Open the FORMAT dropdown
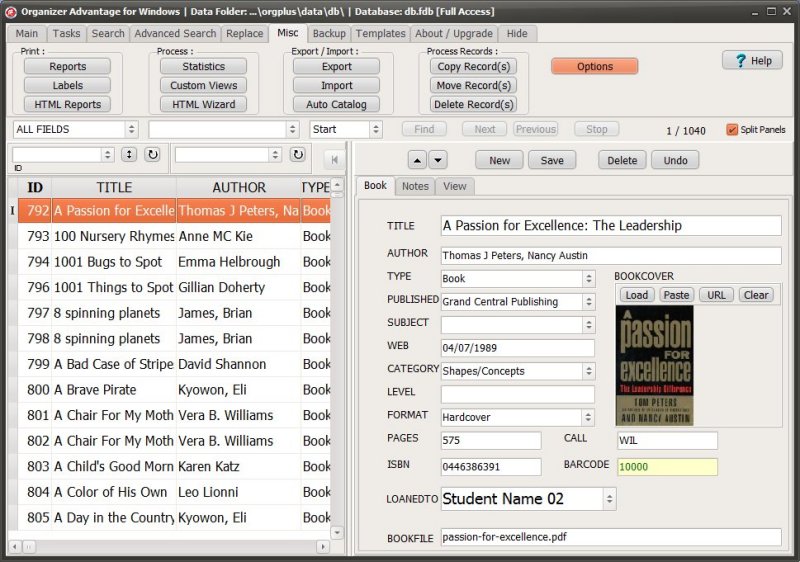Screen dimensions: 800x562 (588, 418)
